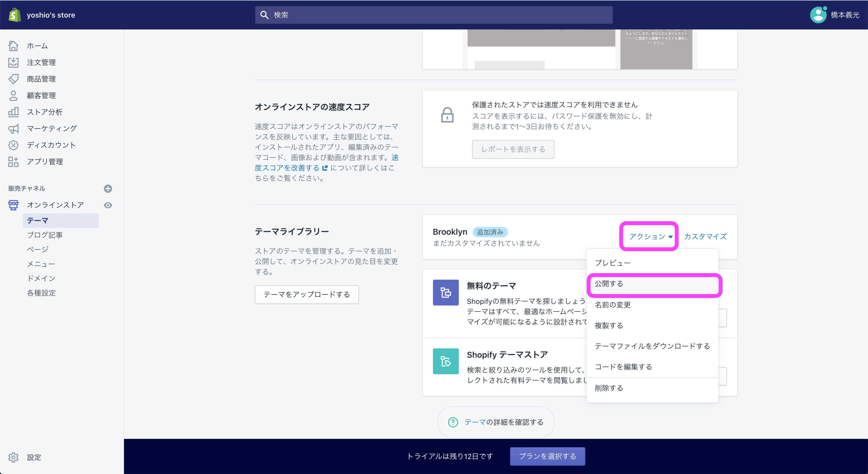Viewport: 868px width, 474px height.
Task: Click the 商品管理 tag icon
Action: (x=13, y=79)
